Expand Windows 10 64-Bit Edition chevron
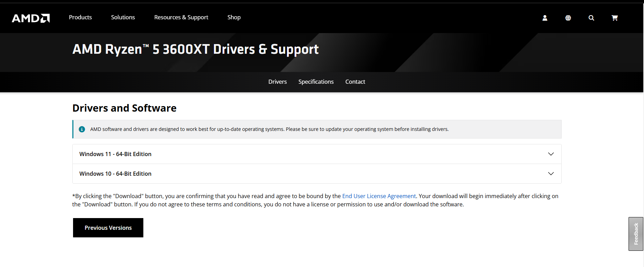 (x=551, y=174)
